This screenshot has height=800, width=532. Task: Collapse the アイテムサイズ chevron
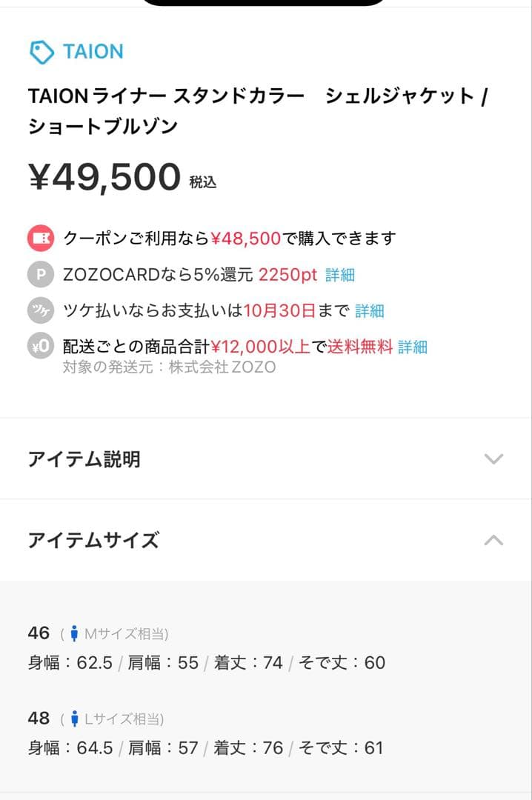[x=493, y=540]
